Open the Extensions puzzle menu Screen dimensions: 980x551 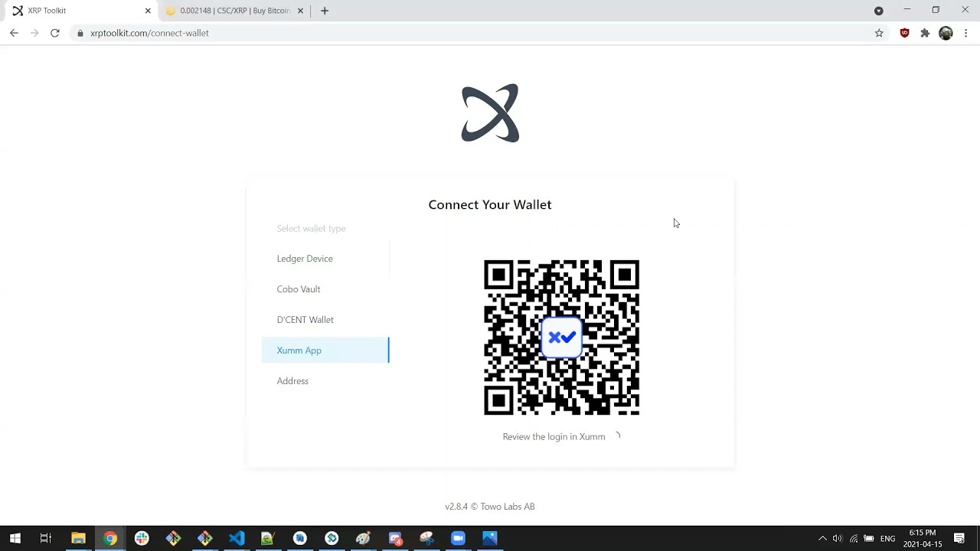click(x=925, y=33)
